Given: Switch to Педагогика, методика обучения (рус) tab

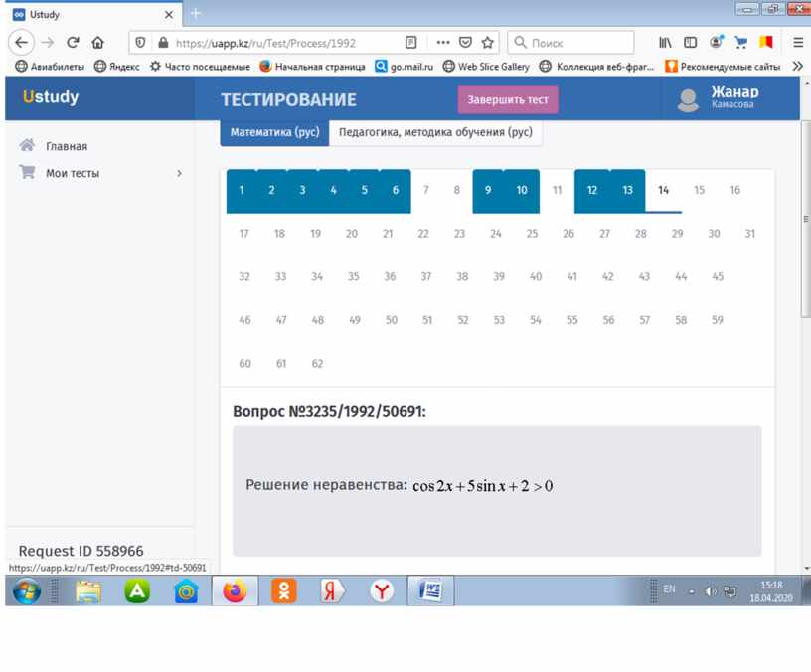Looking at the screenshot, I should 435,132.
